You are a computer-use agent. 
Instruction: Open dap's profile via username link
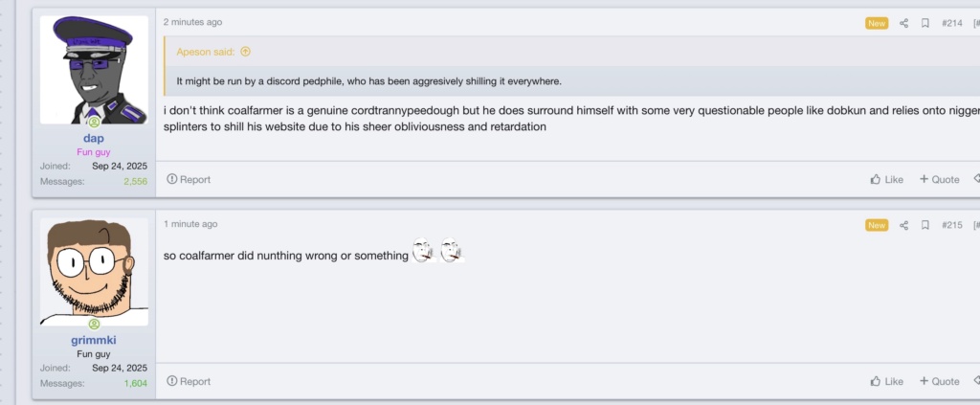tap(94, 138)
